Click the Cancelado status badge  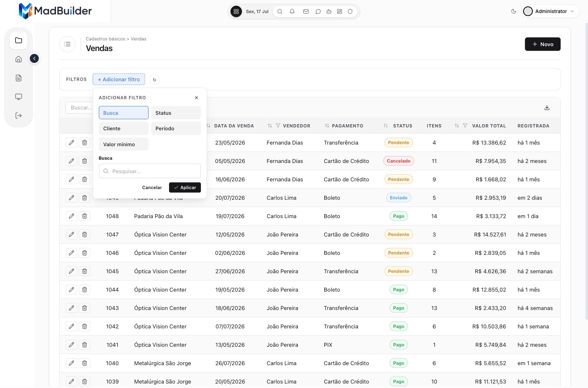tap(399, 161)
